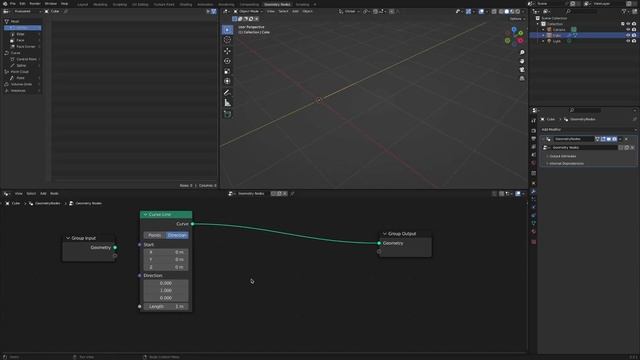Toggle the Collection exclude checkbox in outliner
The height and width of the screenshot is (360, 640).
(622, 24)
